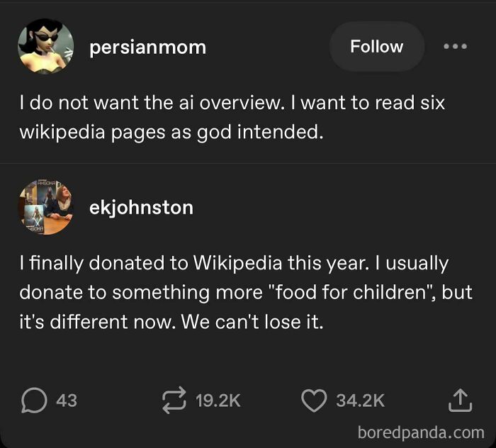The image size is (496, 448).
Task: Click the 19.2K reblog count
Action: [218, 401]
